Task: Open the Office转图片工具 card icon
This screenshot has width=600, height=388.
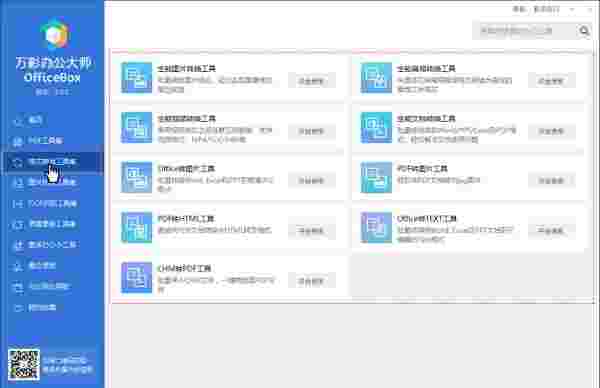Action: click(136, 177)
